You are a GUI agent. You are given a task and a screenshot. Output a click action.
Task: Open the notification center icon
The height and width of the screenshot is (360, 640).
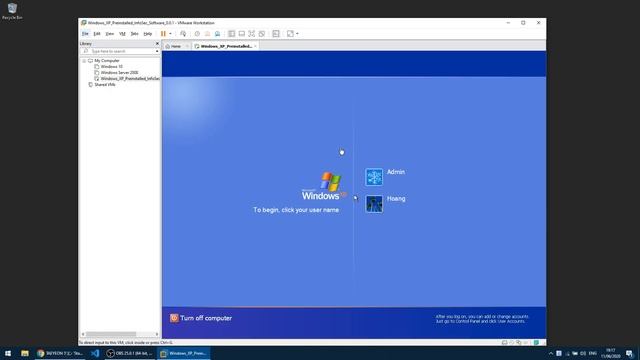tap(630, 353)
